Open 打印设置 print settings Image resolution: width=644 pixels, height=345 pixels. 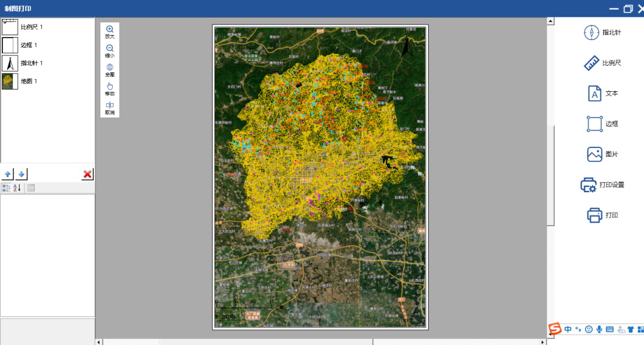[x=602, y=185]
